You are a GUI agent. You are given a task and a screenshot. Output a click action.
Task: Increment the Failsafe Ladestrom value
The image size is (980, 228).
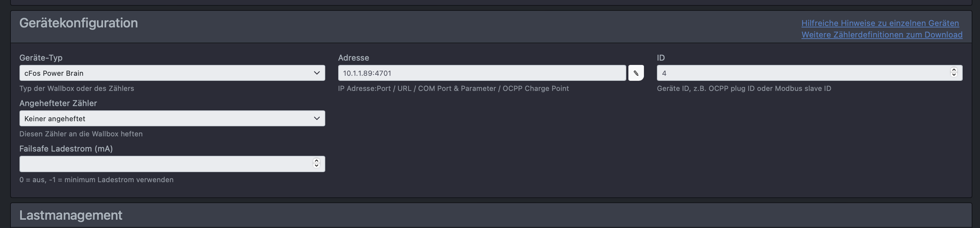click(x=316, y=161)
